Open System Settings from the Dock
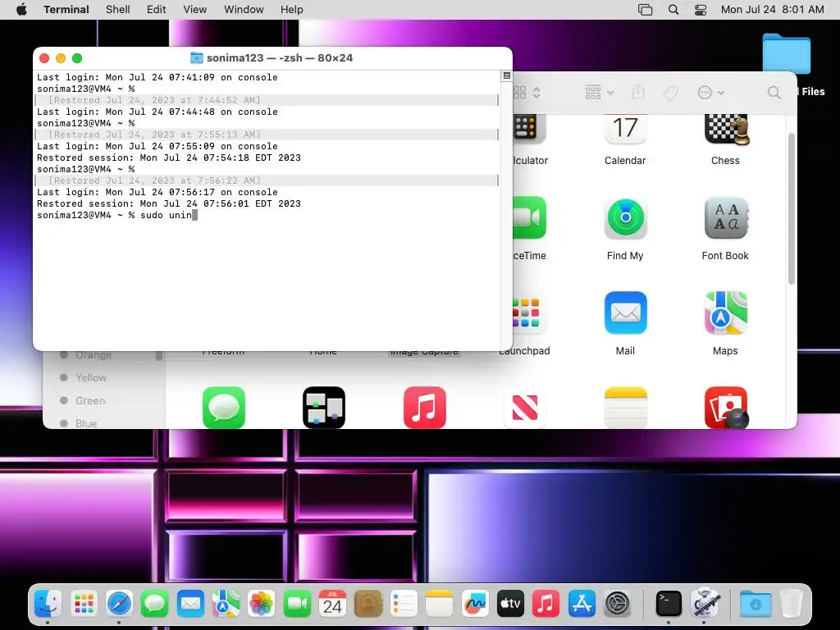Screen dimensions: 840x630 [x=617, y=605]
